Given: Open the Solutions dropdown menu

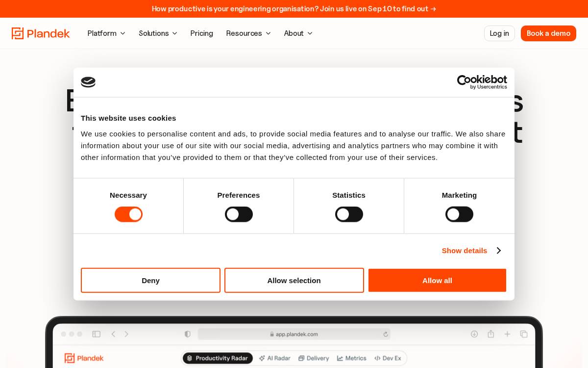Looking at the screenshot, I should pyautogui.click(x=158, y=33).
